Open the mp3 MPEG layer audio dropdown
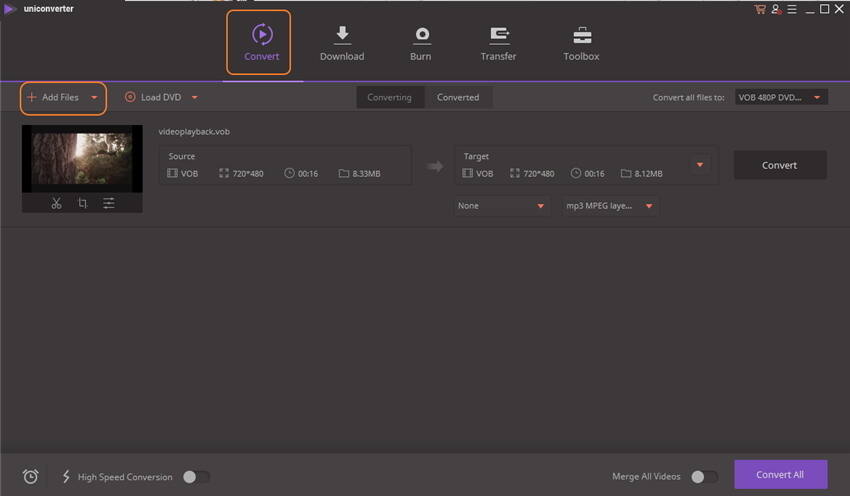 [610, 206]
